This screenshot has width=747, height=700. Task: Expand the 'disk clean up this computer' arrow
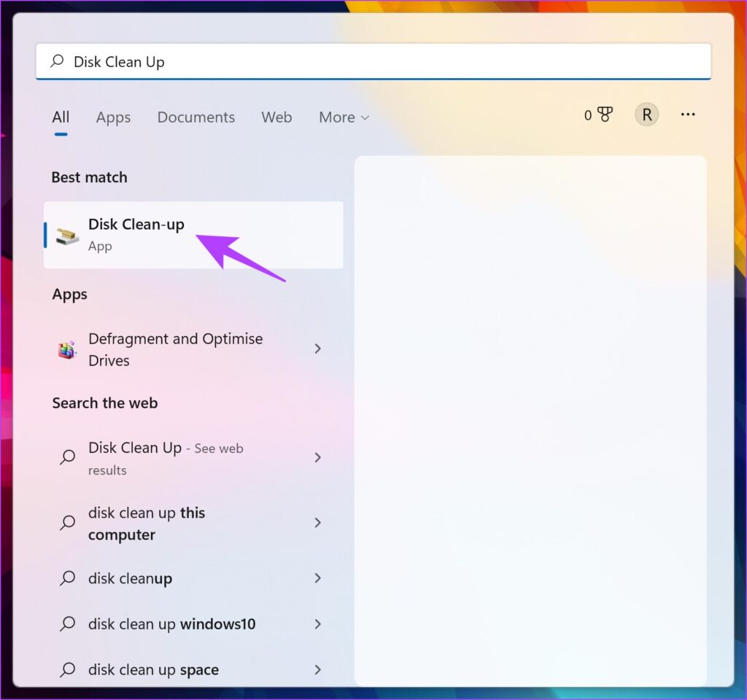pos(317,523)
